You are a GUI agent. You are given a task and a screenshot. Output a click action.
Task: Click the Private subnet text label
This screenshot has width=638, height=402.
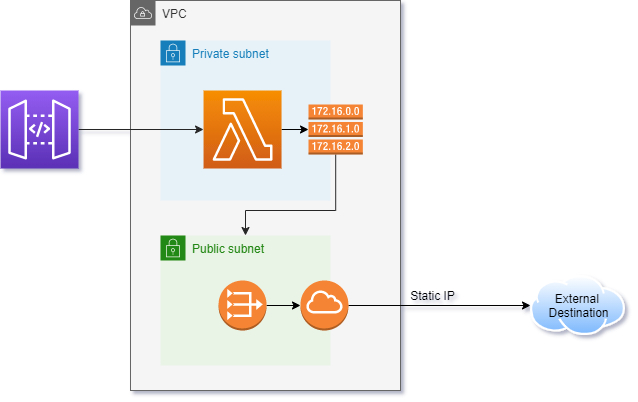click(230, 53)
